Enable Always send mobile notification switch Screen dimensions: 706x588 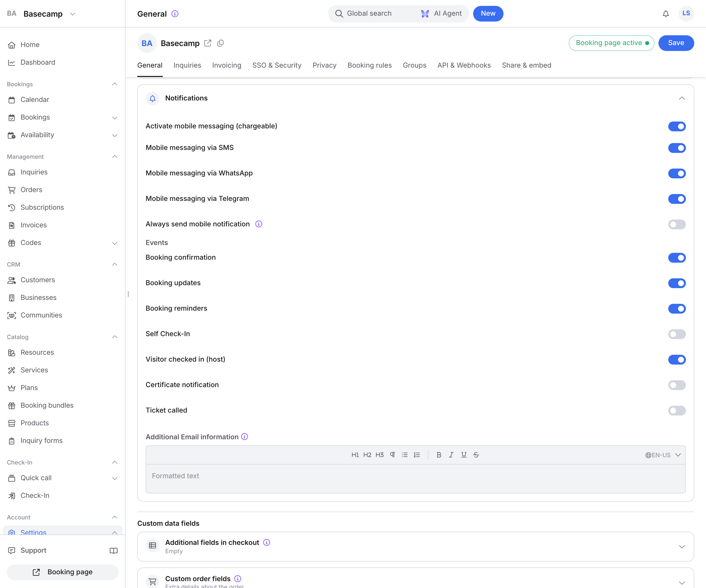click(677, 224)
